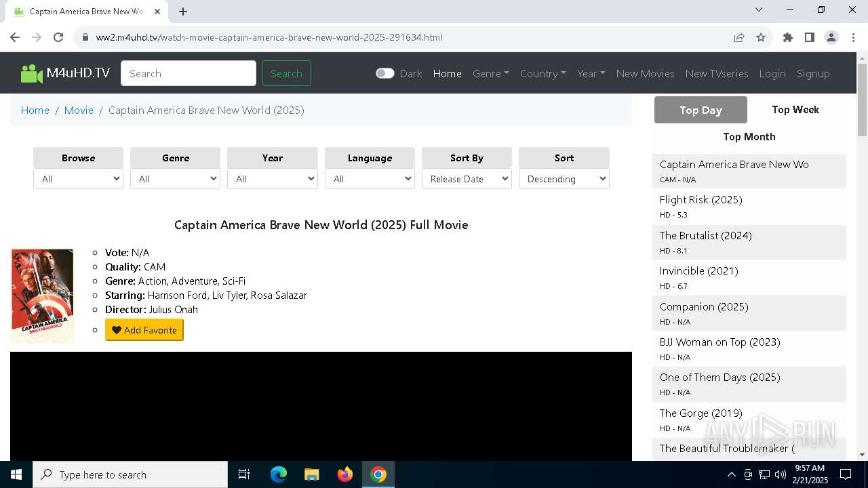Go to Home in the navbar
The width and height of the screenshot is (868, 488).
click(448, 73)
